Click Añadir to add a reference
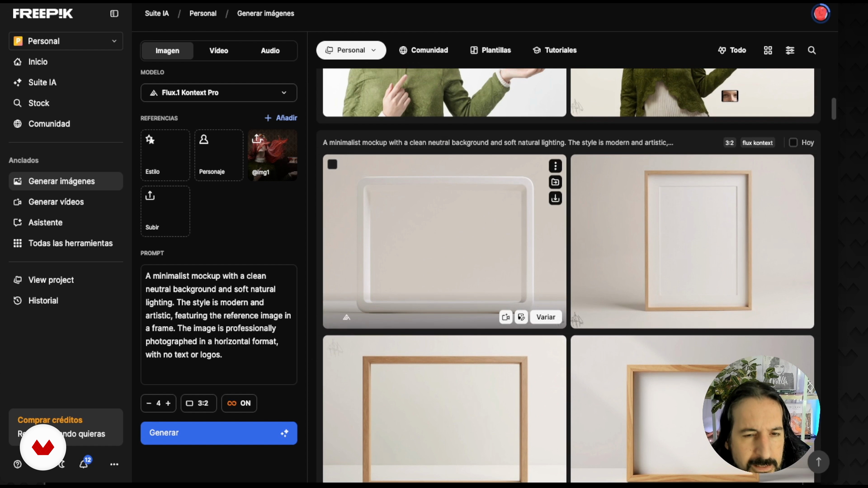 click(281, 118)
